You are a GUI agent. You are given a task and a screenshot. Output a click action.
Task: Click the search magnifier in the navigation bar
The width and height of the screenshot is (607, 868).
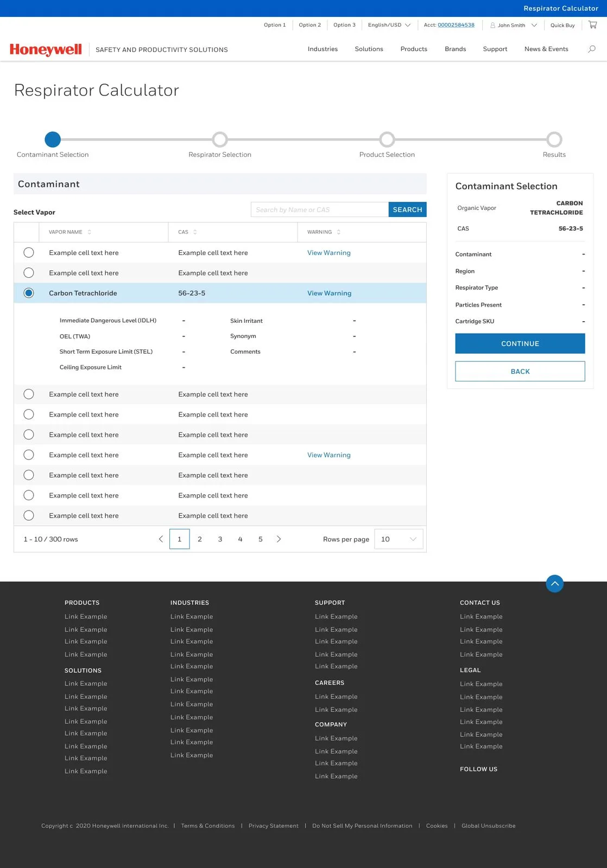[592, 49]
